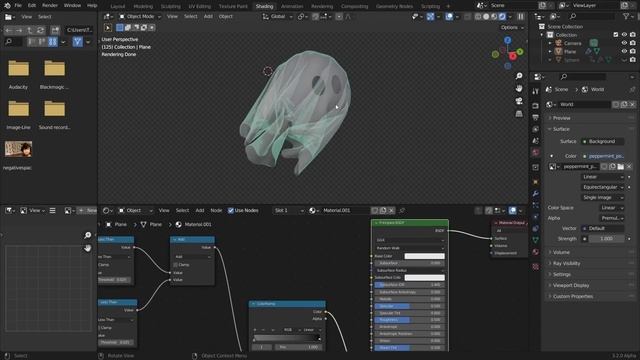Toggle Use Nodes checkbox
The image size is (640, 360).
click(x=231, y=211)
